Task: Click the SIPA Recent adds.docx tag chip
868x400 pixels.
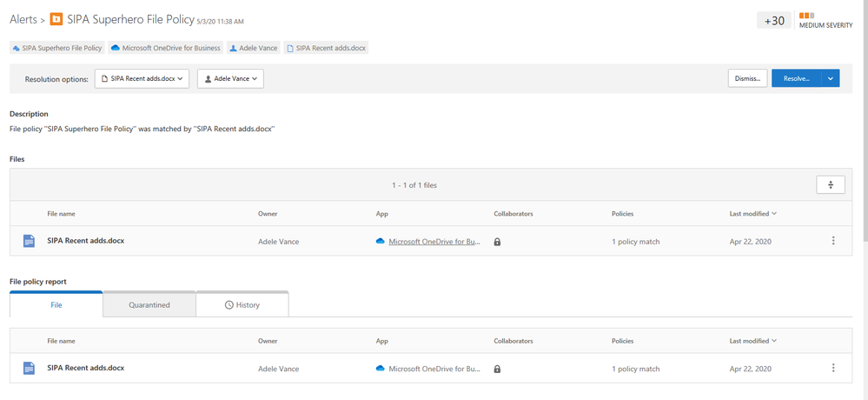Action: (326, 48)
